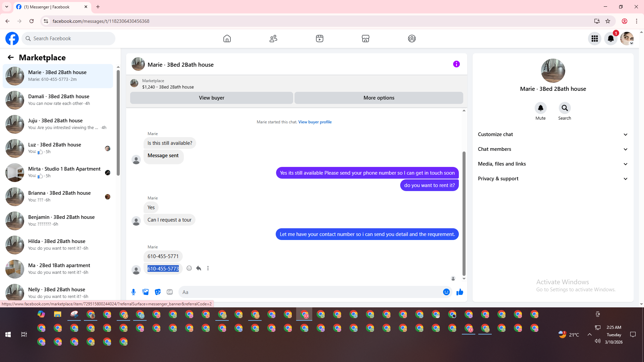Image resolution: width=644 pixels, height=362 pixels.
Task: Open the GIF picker icon
Action: (170, 292)
